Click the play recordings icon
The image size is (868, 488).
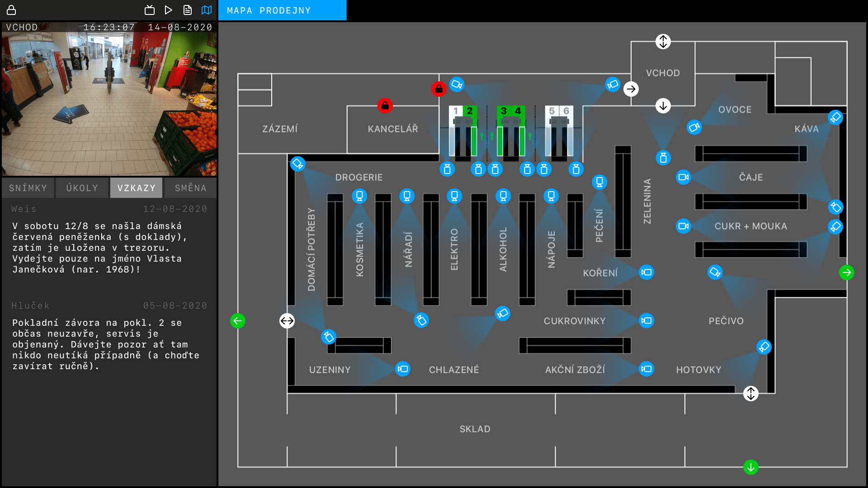169,10
